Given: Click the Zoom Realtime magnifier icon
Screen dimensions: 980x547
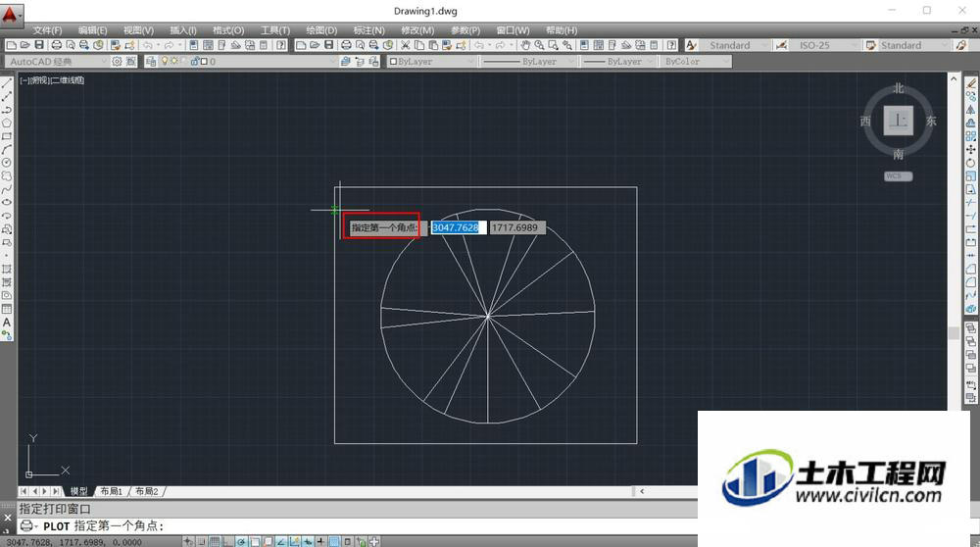Looking at the screenshot, I should (539, 45).
